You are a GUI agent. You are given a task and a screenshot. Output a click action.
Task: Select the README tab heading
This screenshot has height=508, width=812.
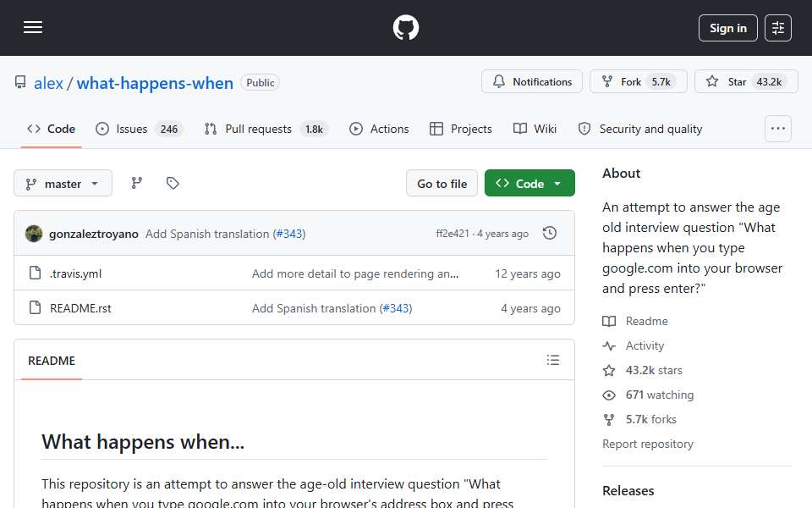click(x=52, y=361)
